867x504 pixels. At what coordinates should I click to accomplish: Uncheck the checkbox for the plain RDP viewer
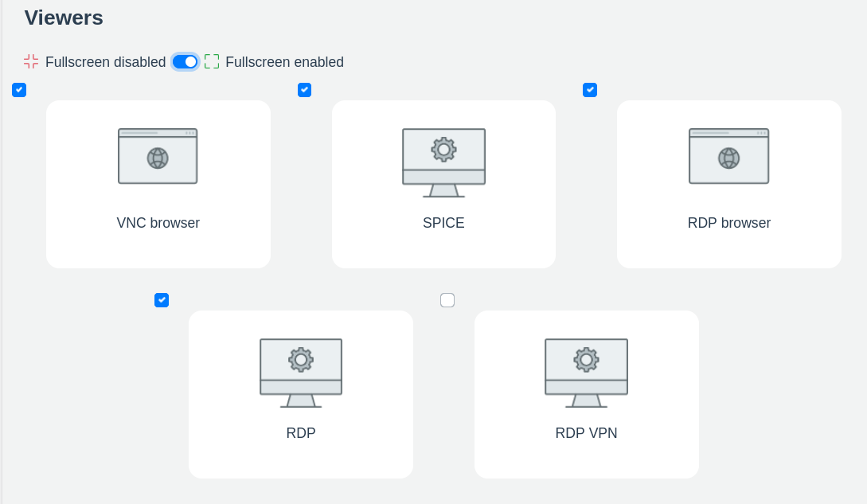coord(162,300)
